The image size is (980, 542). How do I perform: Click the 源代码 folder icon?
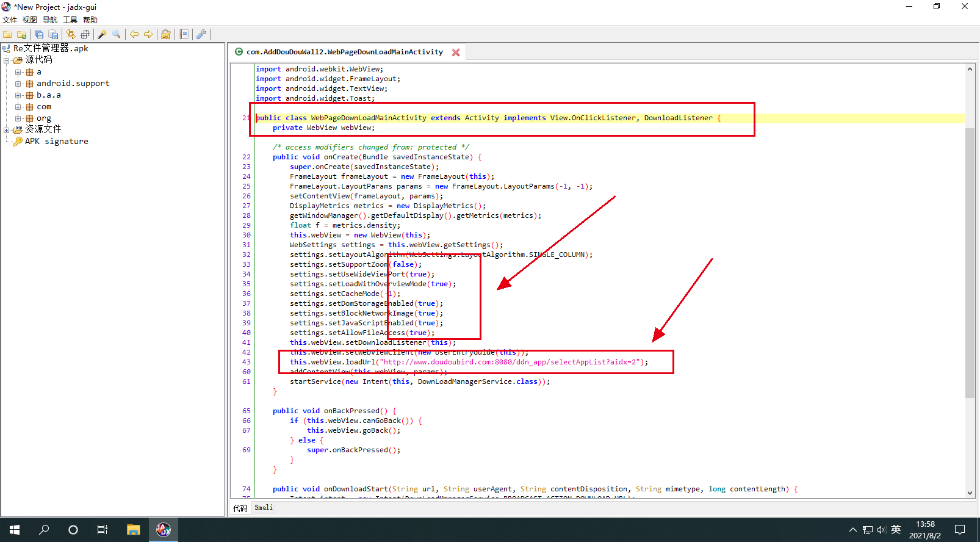[18, 60]
